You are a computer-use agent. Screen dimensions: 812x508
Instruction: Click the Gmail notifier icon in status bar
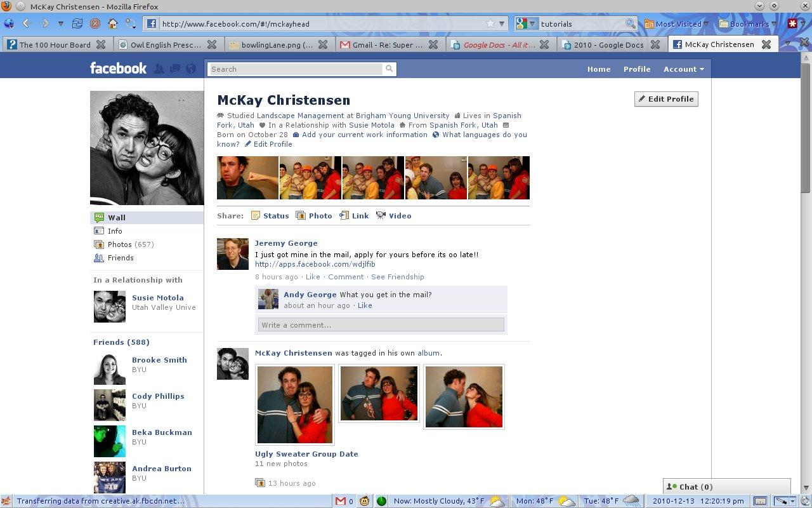click(343, 501)
